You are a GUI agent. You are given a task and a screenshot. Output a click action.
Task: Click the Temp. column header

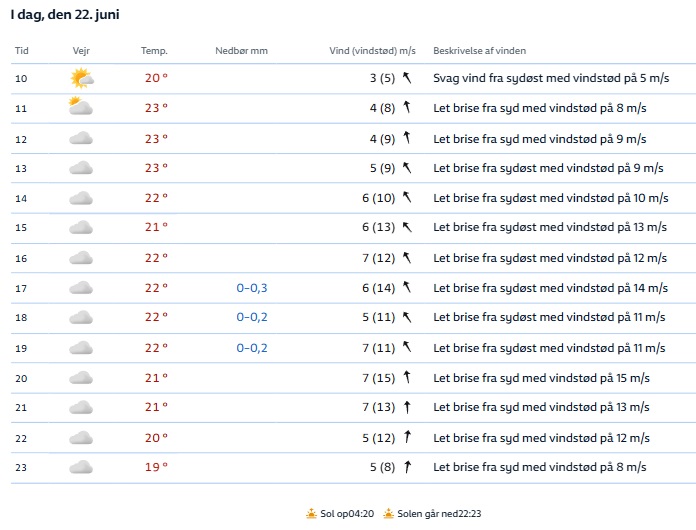point(154,50)
